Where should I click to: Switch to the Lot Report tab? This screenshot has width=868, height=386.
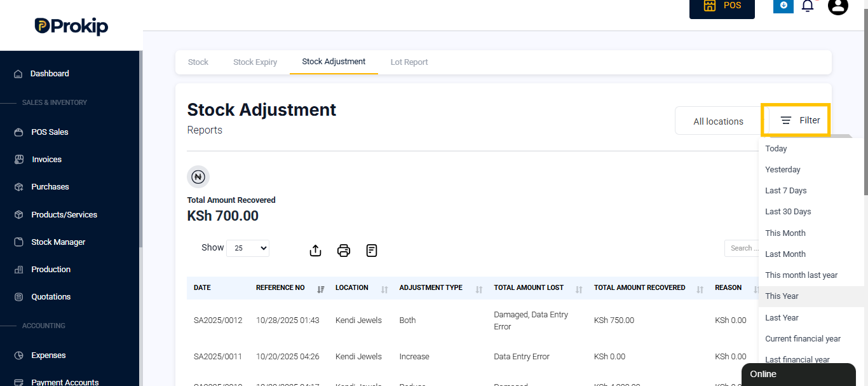coord(409,62)
